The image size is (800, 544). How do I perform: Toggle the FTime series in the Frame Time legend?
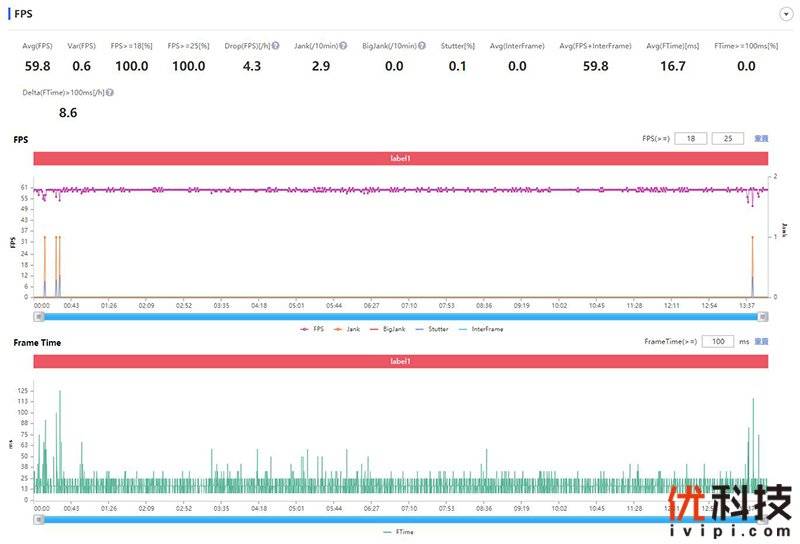pyautogui.click(x=398, y=532)
